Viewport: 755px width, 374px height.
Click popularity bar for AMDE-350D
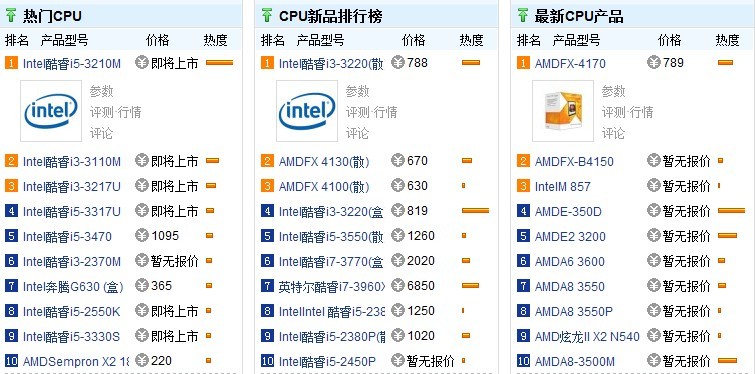tap(731, 211)
